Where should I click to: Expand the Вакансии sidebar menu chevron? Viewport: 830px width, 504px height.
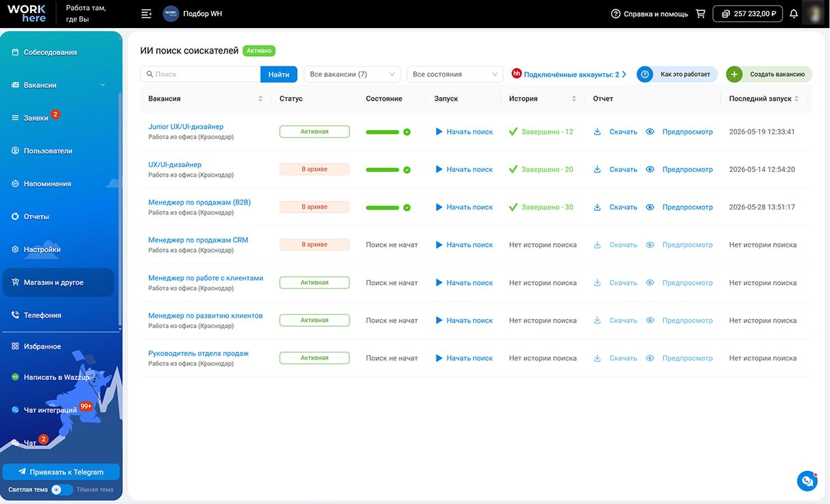tap(103, 85)
